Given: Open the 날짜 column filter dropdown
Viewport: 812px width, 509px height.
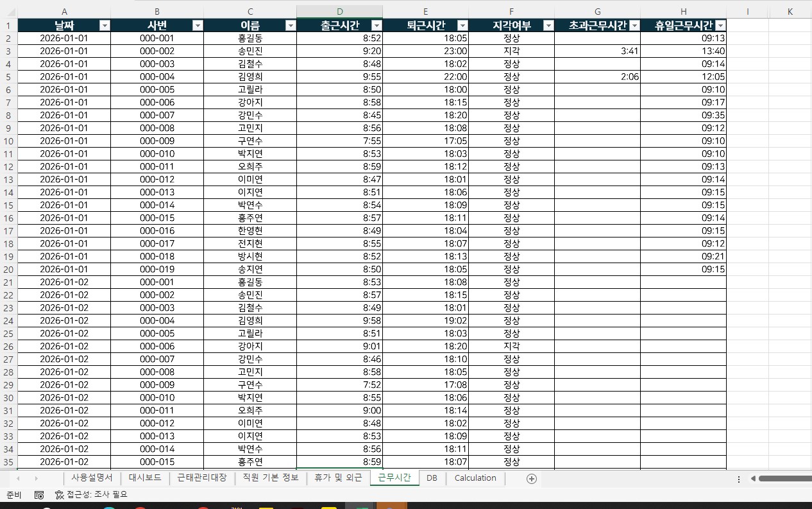Looking at the screenshot, I should [105, 26].
